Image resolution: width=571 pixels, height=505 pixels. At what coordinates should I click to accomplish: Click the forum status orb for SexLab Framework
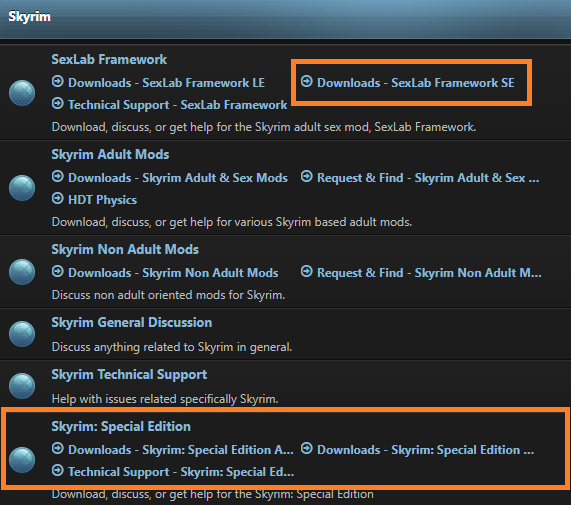tap(22, 93)
